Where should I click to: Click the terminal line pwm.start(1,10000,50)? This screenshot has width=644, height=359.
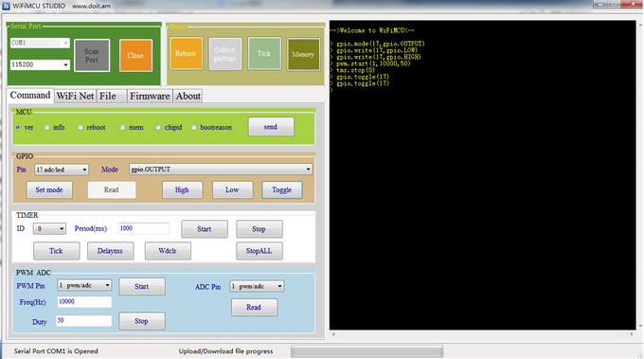tap(373, 63)
